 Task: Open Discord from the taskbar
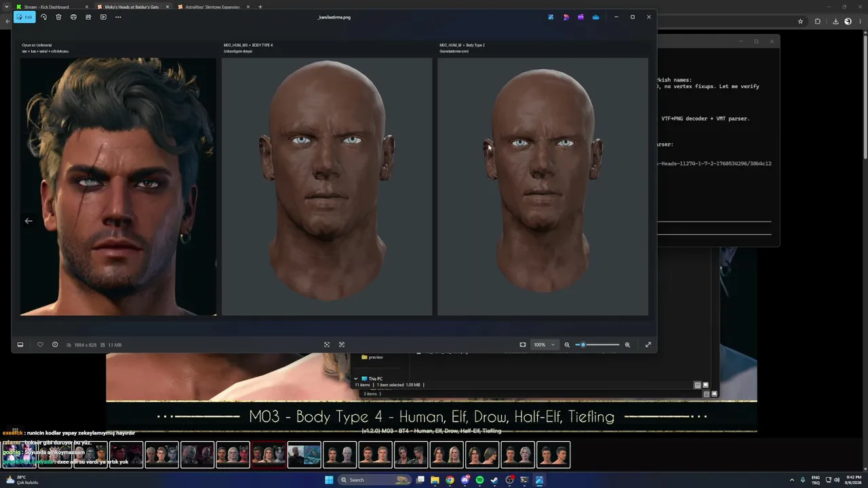(x=465, y=480)
